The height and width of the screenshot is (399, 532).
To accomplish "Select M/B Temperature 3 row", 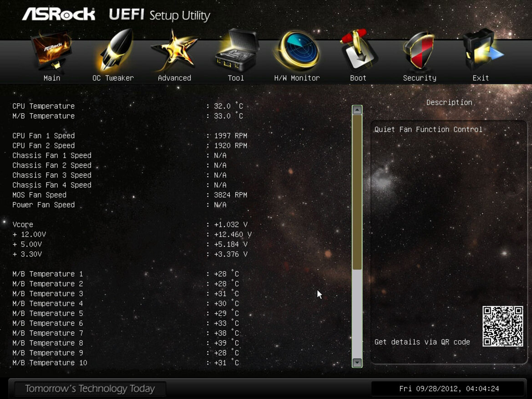I will coord(126,293).
